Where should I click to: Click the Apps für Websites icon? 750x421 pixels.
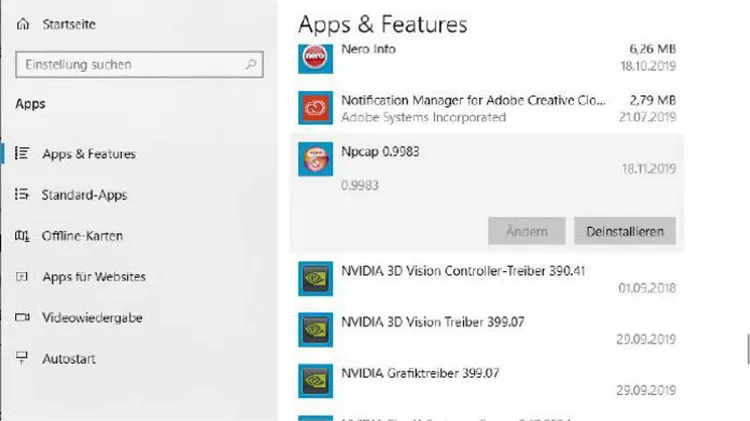22,277
